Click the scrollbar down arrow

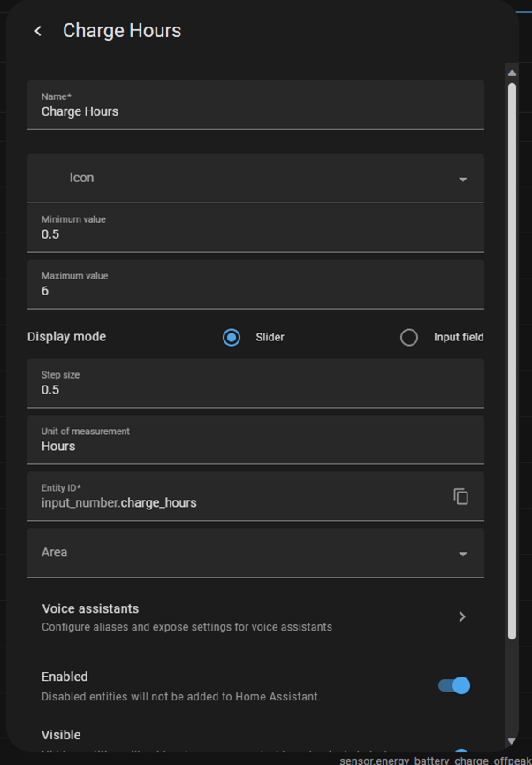512,741
